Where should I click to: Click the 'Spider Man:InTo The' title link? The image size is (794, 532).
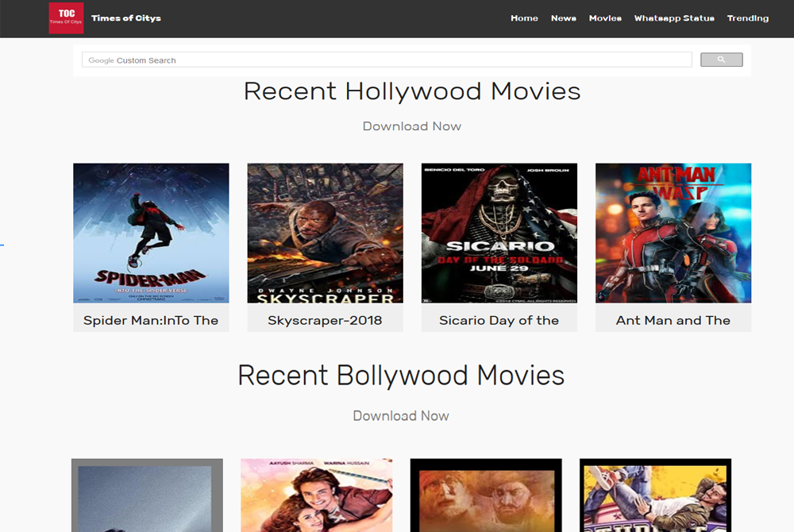[x=151, y=321]
